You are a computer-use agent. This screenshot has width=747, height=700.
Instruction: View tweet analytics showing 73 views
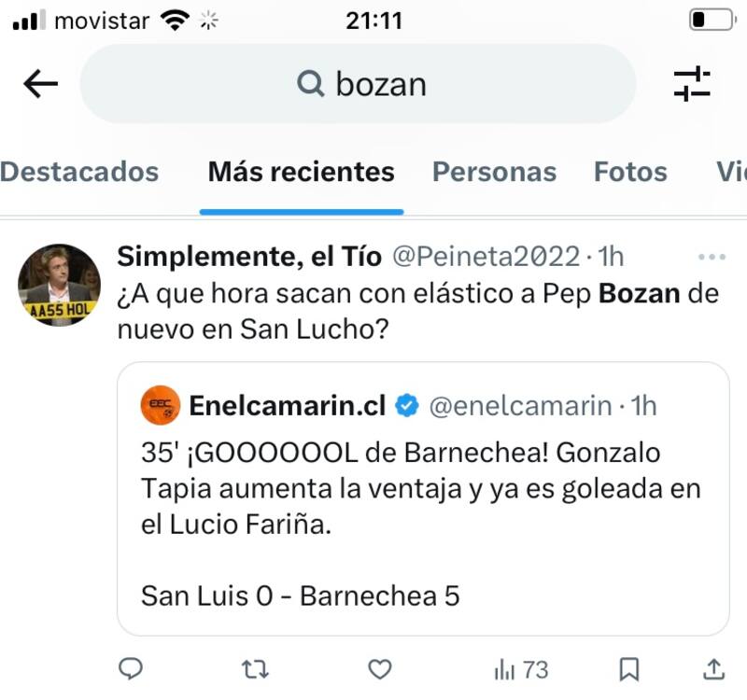coord(520,668)
